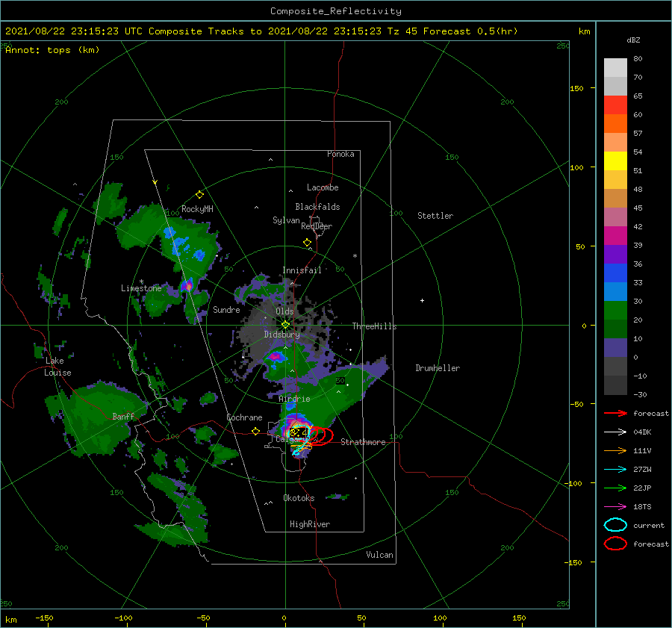Select the 33 dBZ light blue swatch
This screenshot has width=672, height=628.
click(x=615, y=291)
